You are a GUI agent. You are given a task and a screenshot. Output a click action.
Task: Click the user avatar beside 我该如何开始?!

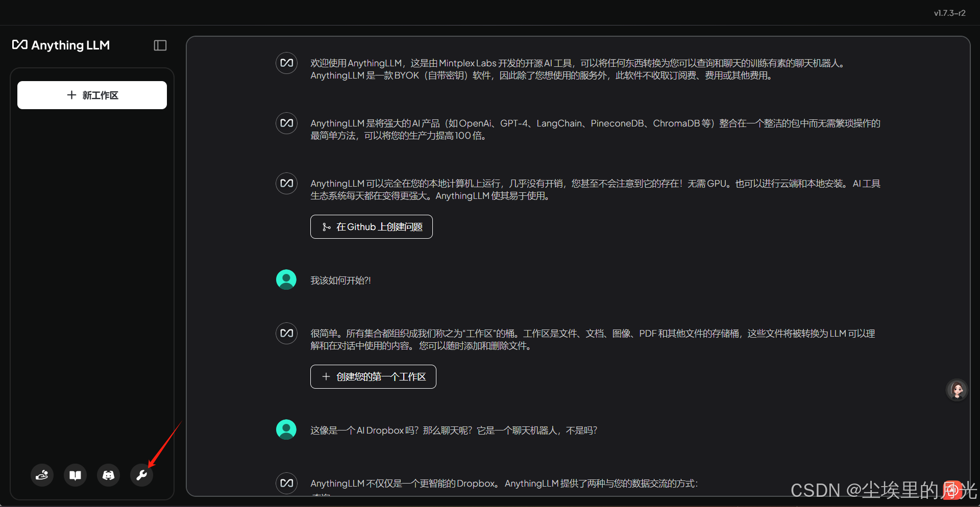286,280
